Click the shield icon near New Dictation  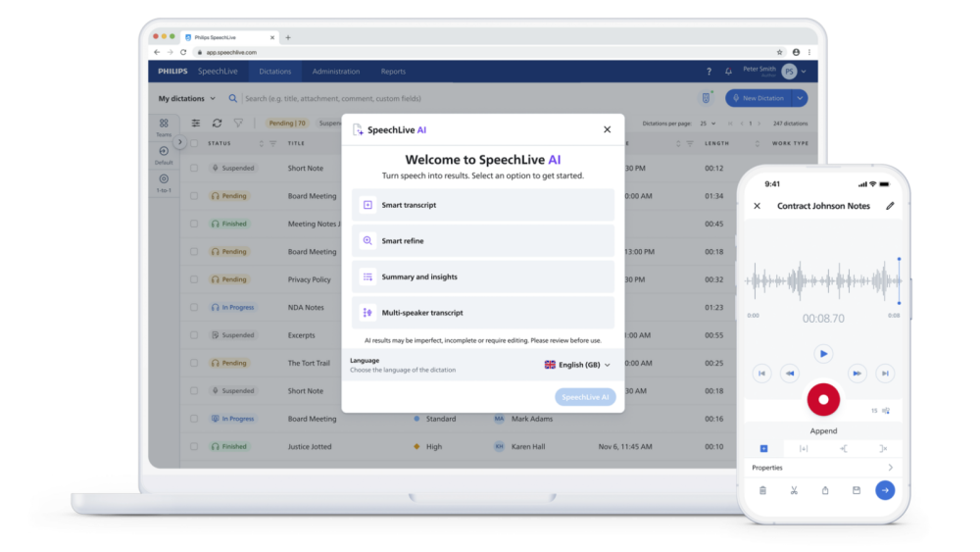click(x=706, y=98)
